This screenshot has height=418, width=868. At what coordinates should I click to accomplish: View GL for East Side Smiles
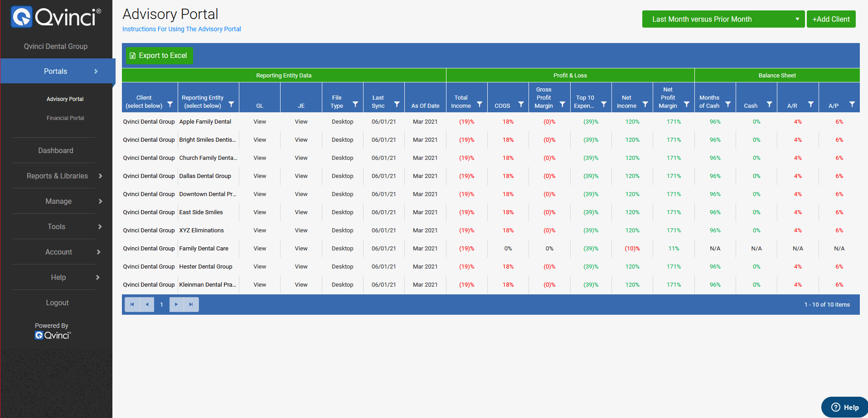pos(260,212)
